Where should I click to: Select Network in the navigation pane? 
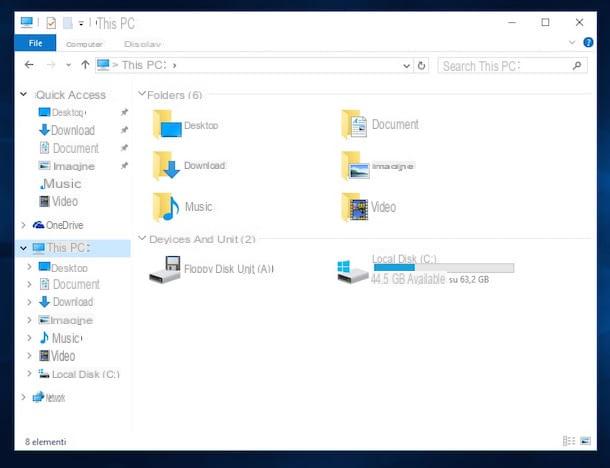point(49,397)
